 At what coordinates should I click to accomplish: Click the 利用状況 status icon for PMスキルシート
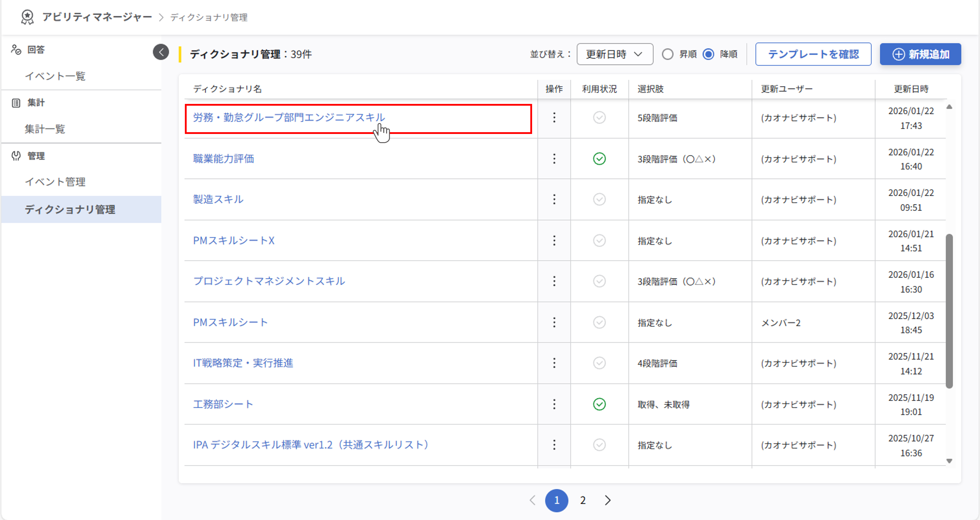coord(599,322)
